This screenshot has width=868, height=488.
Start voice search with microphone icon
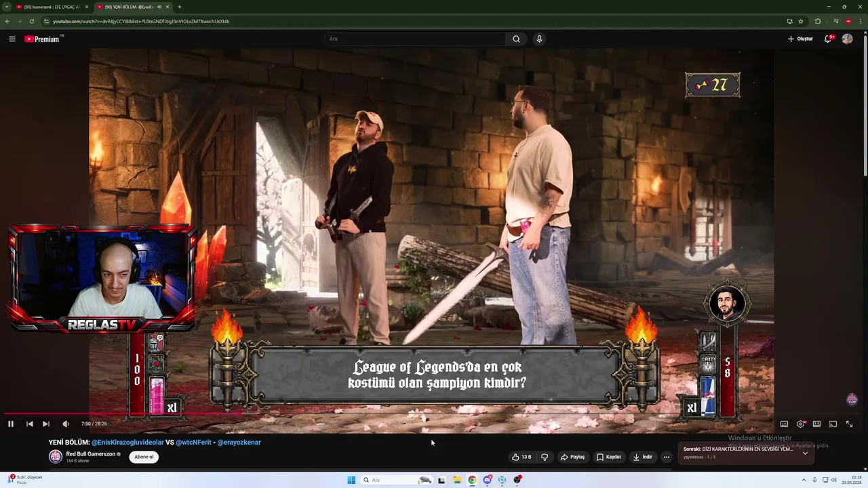539,39
